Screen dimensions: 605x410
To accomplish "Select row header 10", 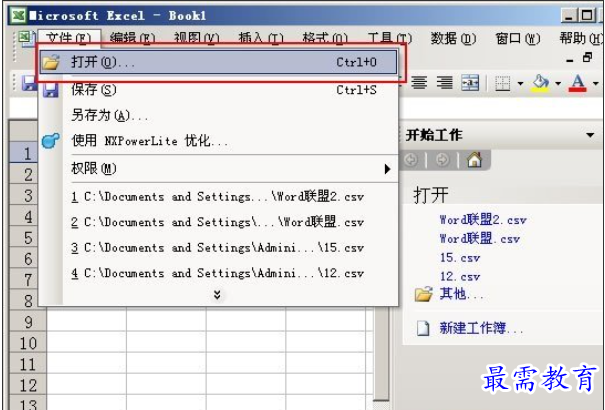I will click(27, 343).
